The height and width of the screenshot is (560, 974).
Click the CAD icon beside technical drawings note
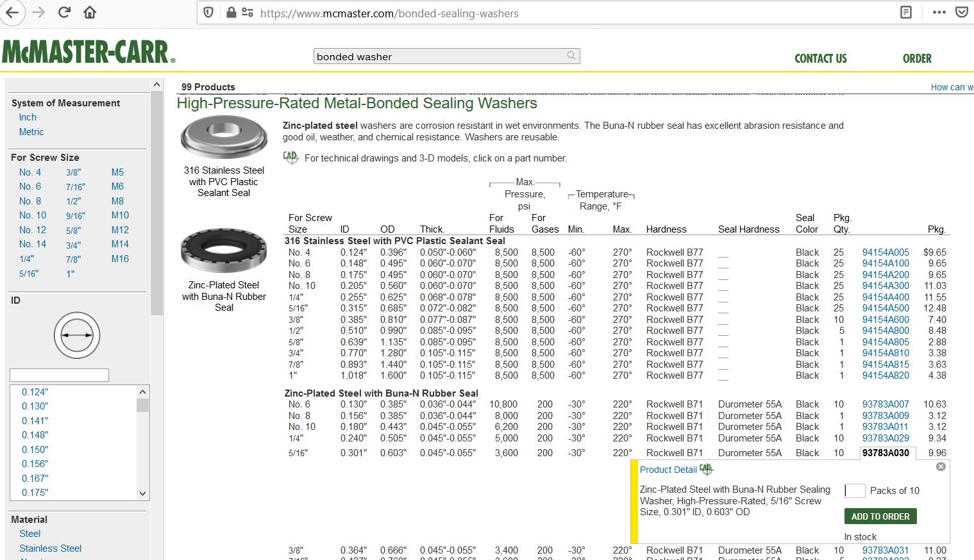(x=291, y=157)
